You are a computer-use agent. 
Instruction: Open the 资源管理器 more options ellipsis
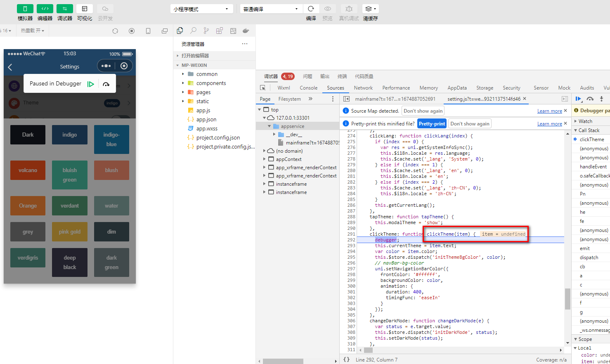(245, 44)
